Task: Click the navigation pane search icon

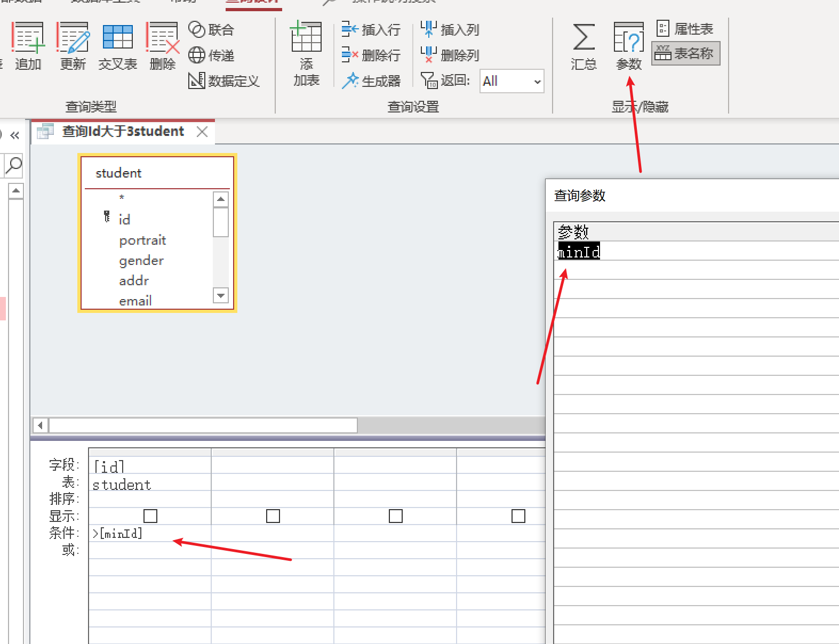Action: click(13, 165)
